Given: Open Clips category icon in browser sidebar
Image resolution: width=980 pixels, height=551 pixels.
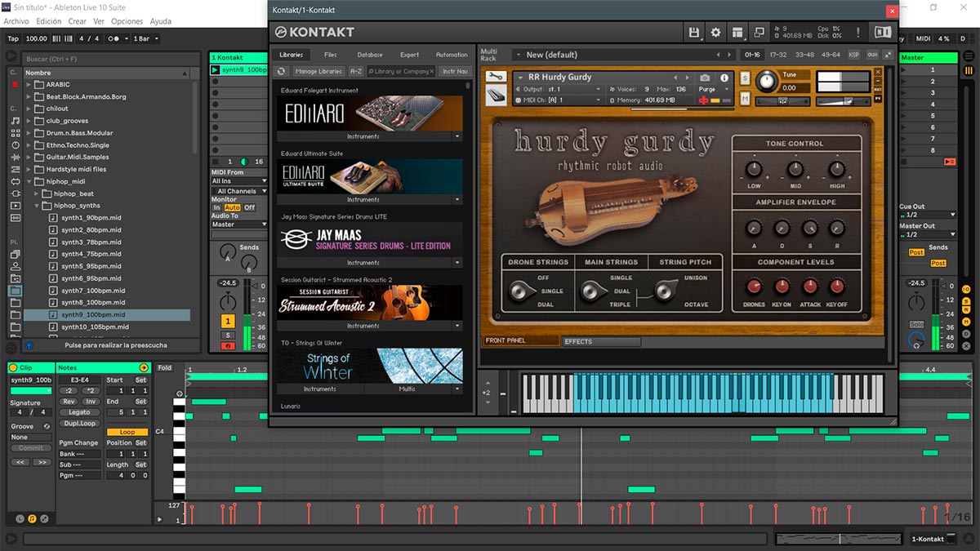Looking at the screenshot, I should 15,206.
